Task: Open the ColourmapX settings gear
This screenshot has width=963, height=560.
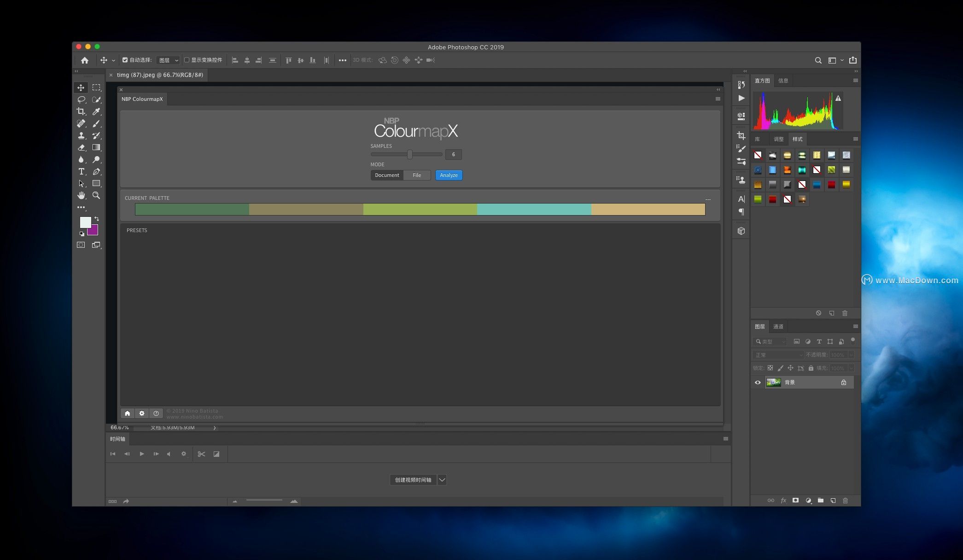Action: [142, 414]
